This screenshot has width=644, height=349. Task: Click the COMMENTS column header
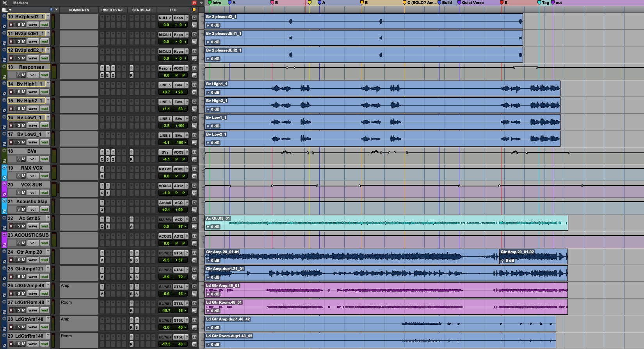coord(79,10)
